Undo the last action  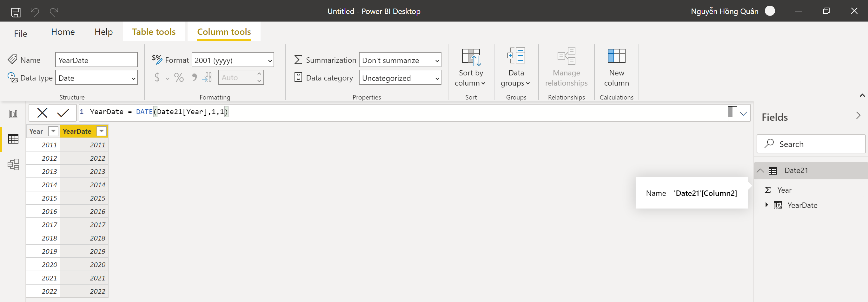click(35, 12)
